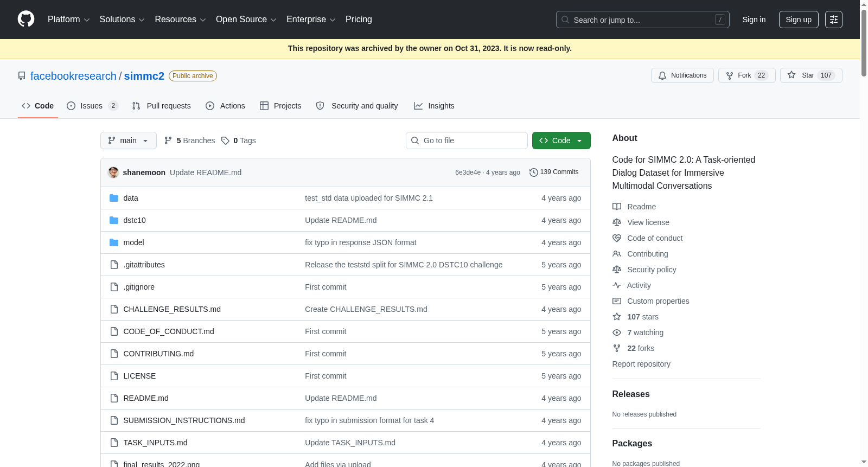This screenshot has width=868, height=467.
Task: Expand the Open Source menu
Action: tap(246, 20)
